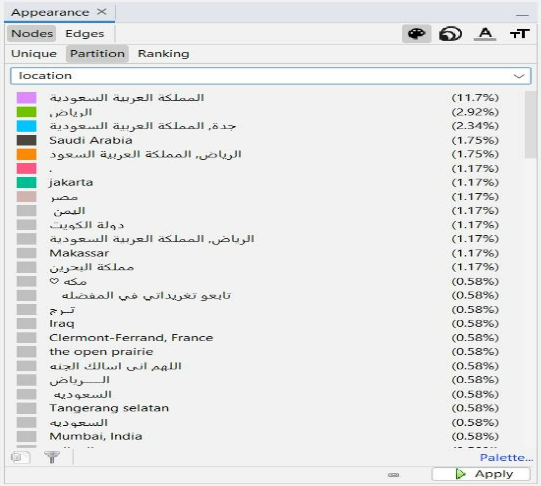Open the Palette... link
This screenshot has width=541, height=486.
tap(506, 458)
